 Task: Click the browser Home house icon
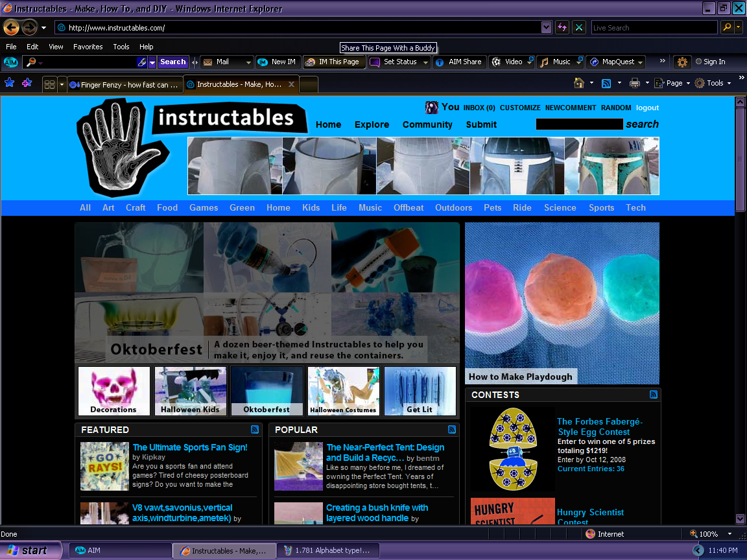(579, 83)
